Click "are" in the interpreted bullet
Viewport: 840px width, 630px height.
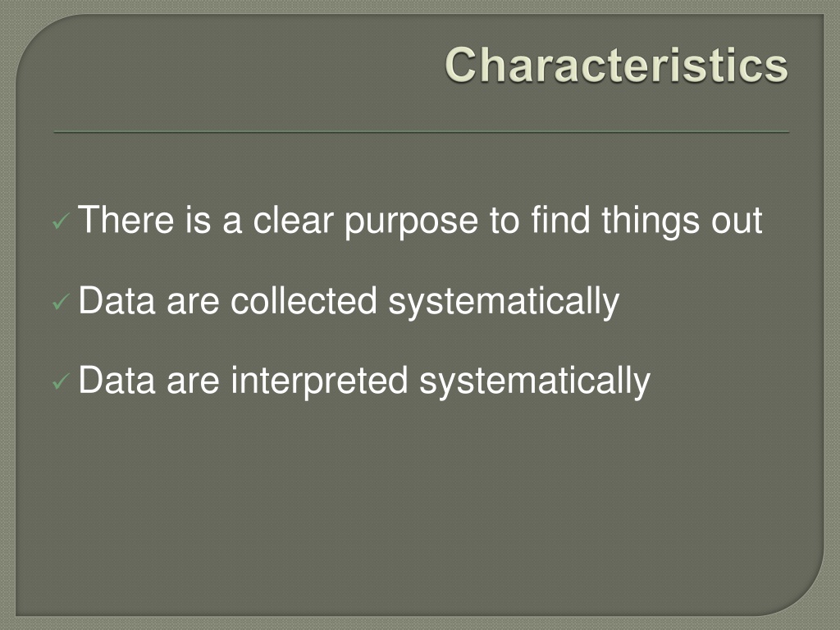pos(194,384)
